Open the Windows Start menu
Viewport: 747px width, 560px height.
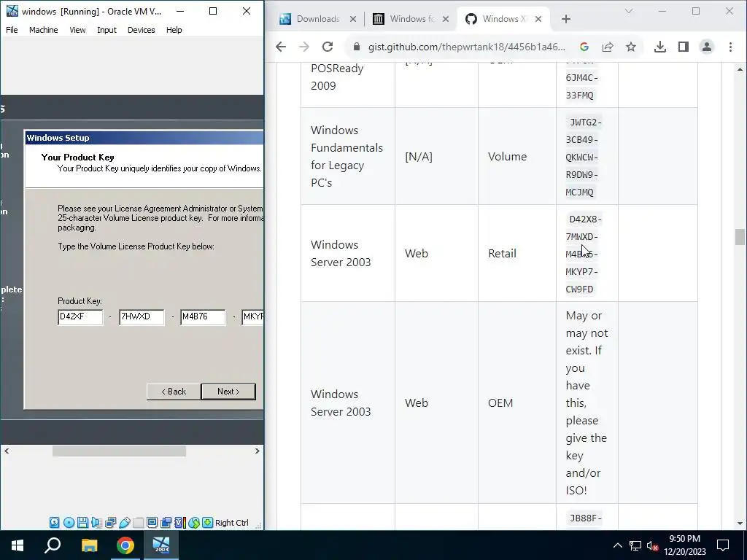[x=18, y=545]
